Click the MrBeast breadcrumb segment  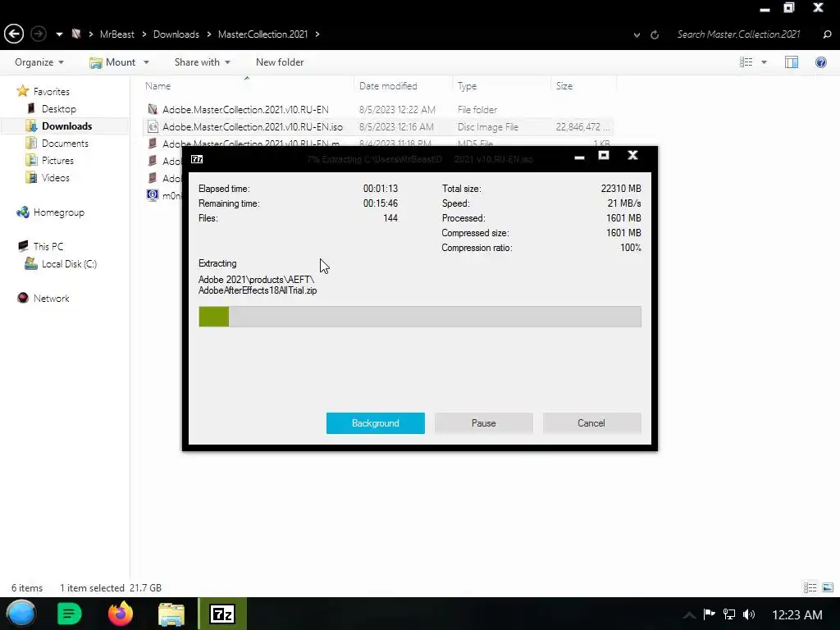116,34
